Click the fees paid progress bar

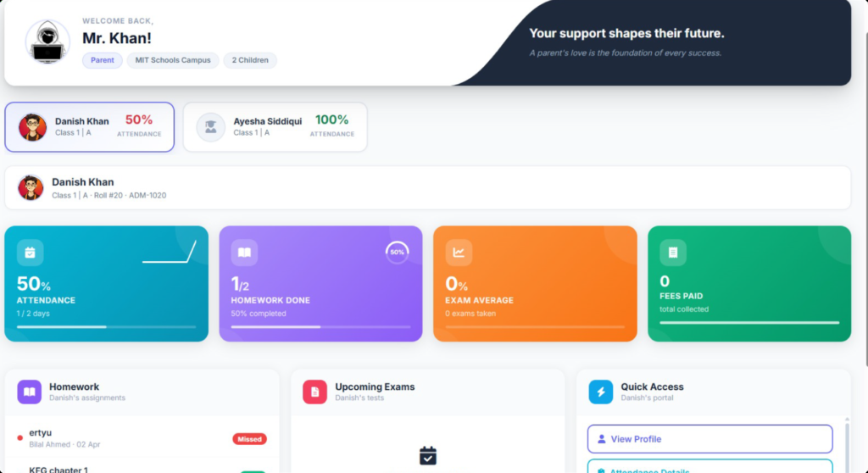click(x=749, y=322)
